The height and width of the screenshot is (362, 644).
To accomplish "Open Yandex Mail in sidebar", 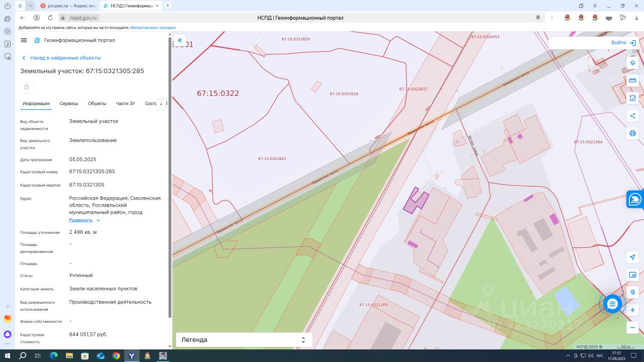I will tap(8, 319).
